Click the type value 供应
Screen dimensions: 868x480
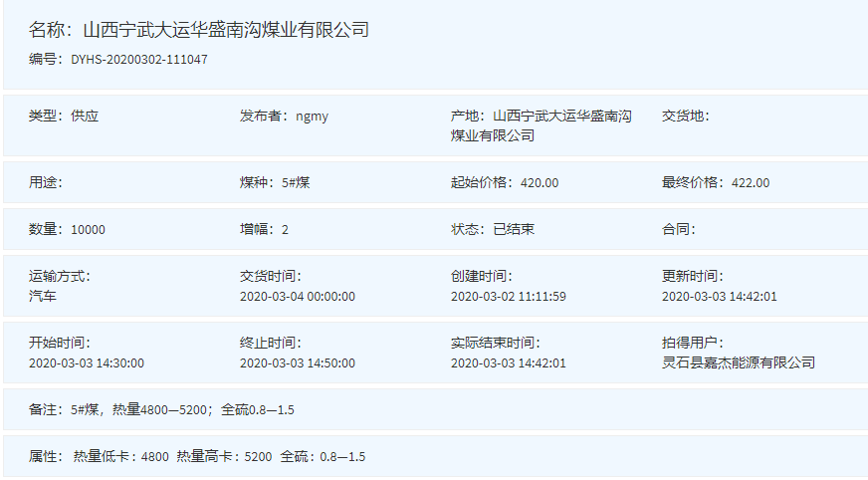point(85,116)
